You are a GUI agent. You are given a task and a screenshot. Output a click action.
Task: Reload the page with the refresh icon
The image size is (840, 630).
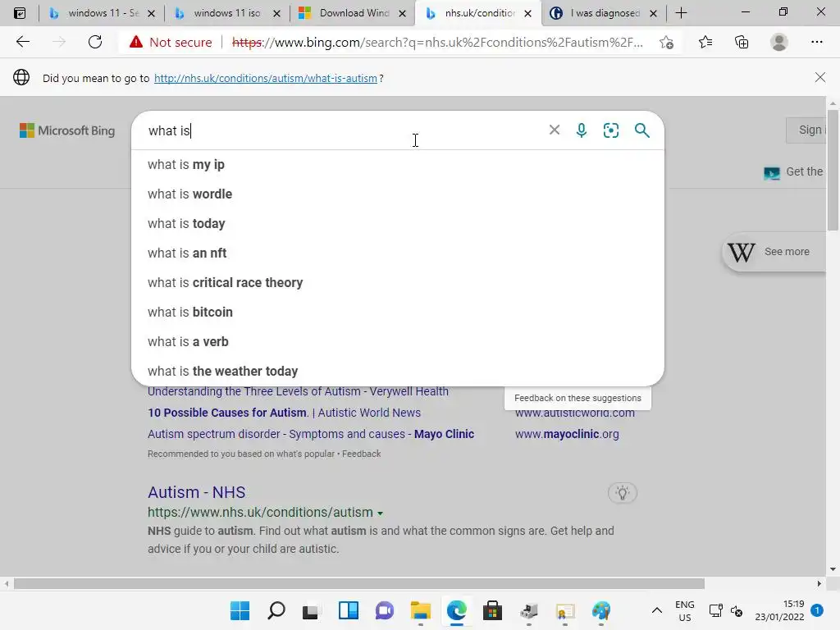pos(95,42)
